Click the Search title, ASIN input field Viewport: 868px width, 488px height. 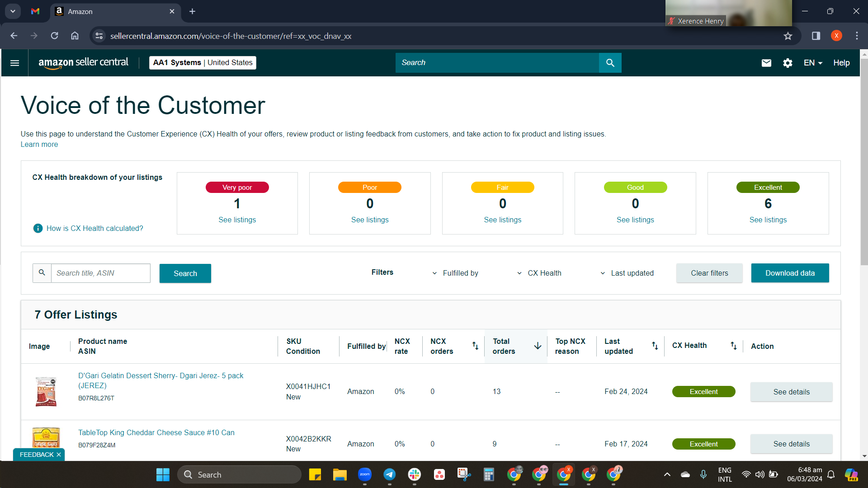point(100,273)
